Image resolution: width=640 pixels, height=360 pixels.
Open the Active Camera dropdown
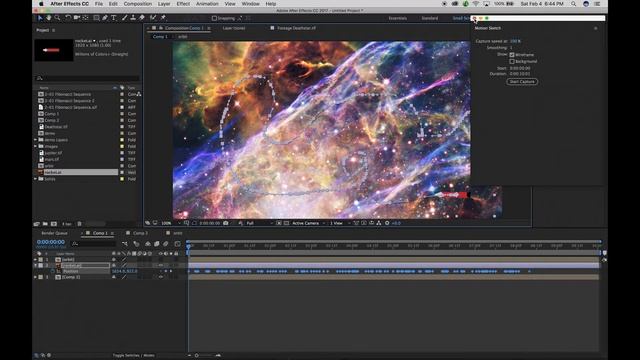coord(308,223)
